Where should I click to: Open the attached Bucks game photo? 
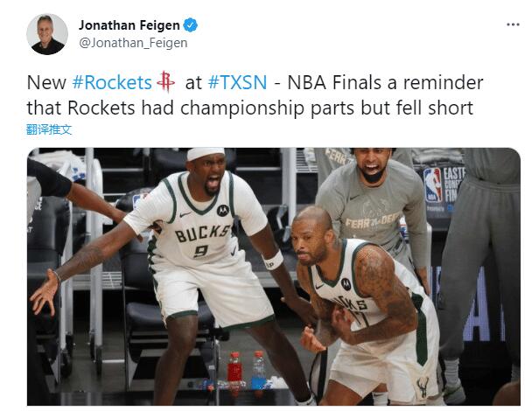coord(274,276)
